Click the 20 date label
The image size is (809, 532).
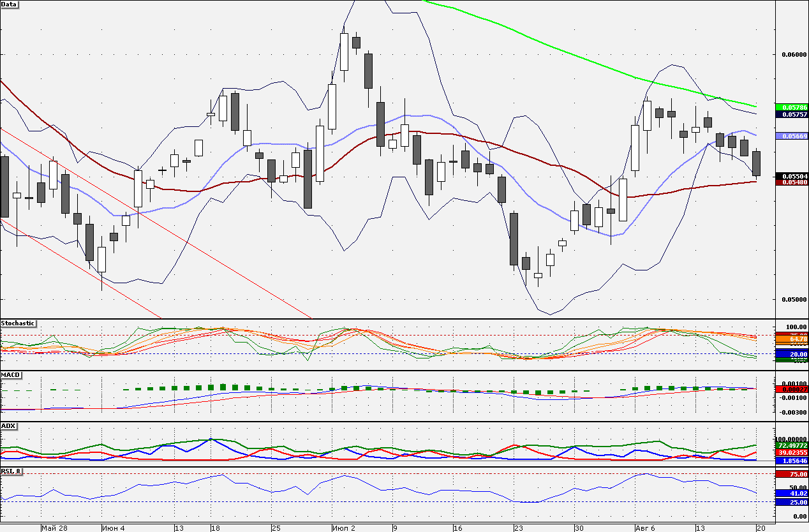761,528
